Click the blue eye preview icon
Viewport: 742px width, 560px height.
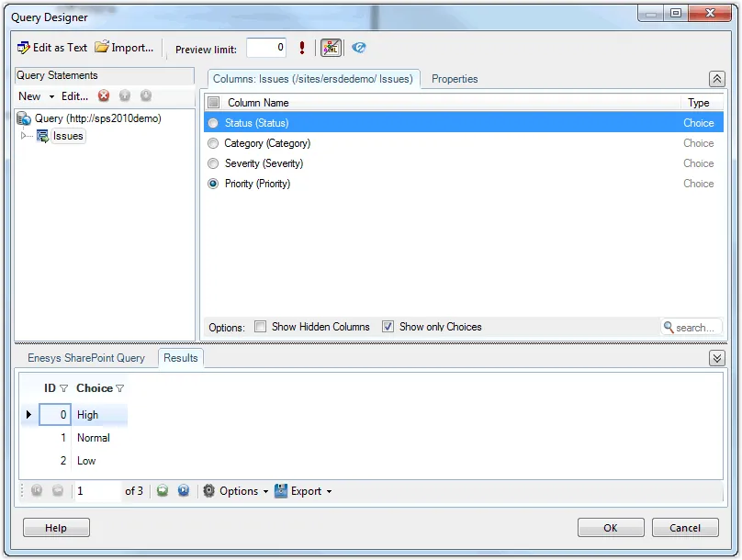(359, 49)
